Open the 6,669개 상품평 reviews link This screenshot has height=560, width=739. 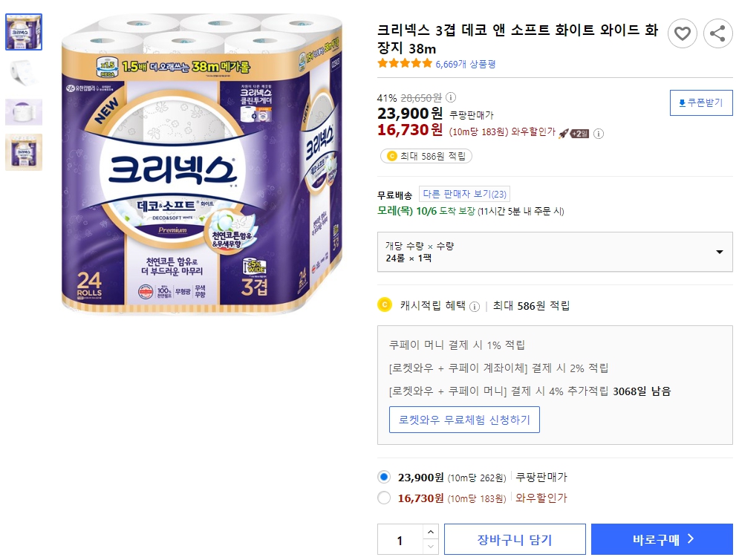[467, 64]
